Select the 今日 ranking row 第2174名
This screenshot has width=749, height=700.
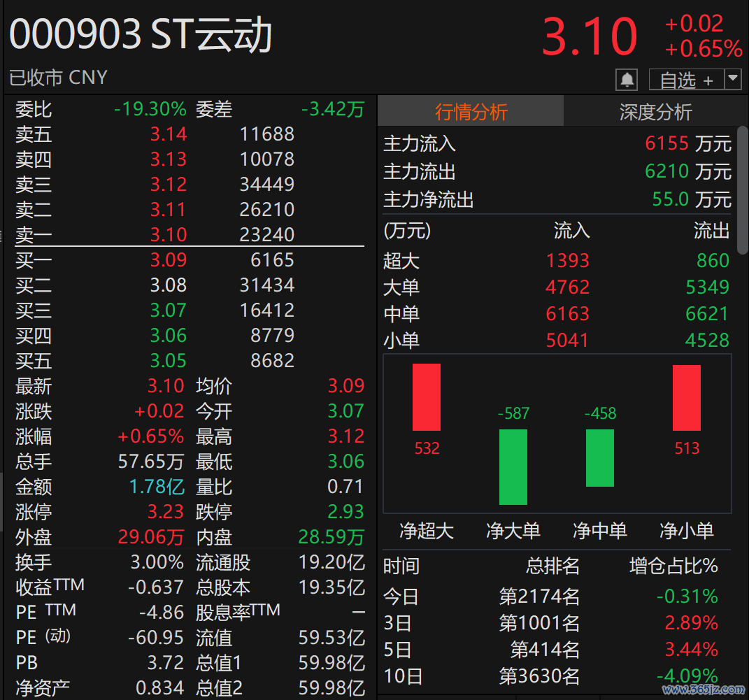[539, 597]
